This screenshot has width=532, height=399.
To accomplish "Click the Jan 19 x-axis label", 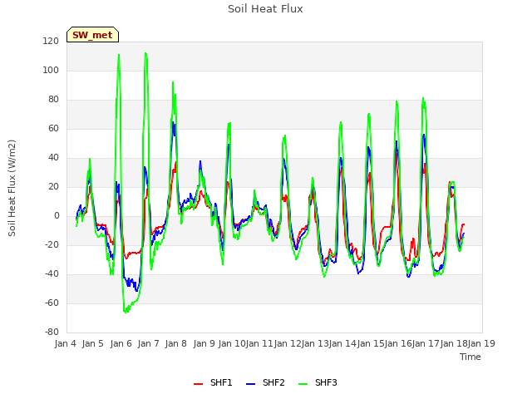I will (x=481, y=343).
